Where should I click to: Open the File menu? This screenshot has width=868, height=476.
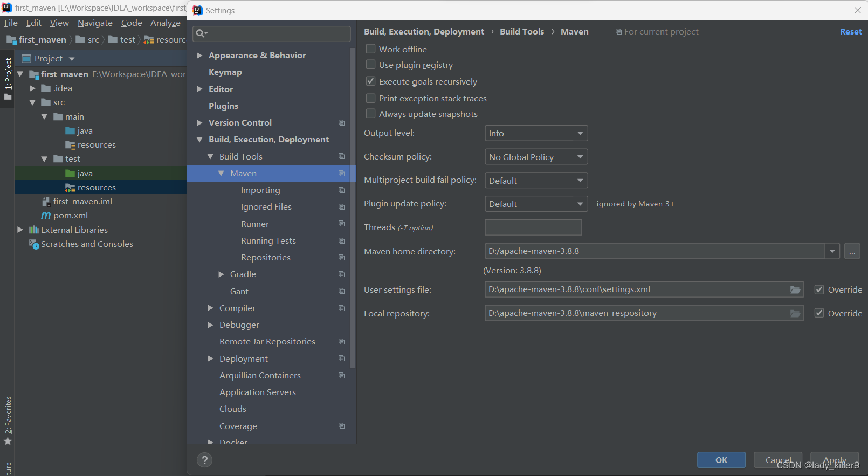11,23
